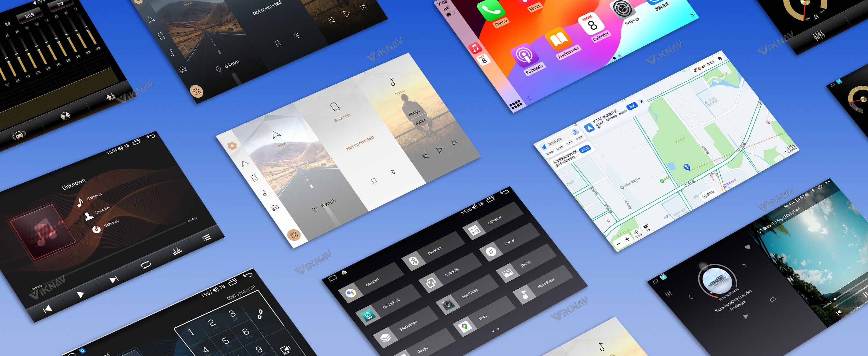Viewport: 868px width, 356px height.
Task: Go back from the app drawer screen
Action: 505,192
